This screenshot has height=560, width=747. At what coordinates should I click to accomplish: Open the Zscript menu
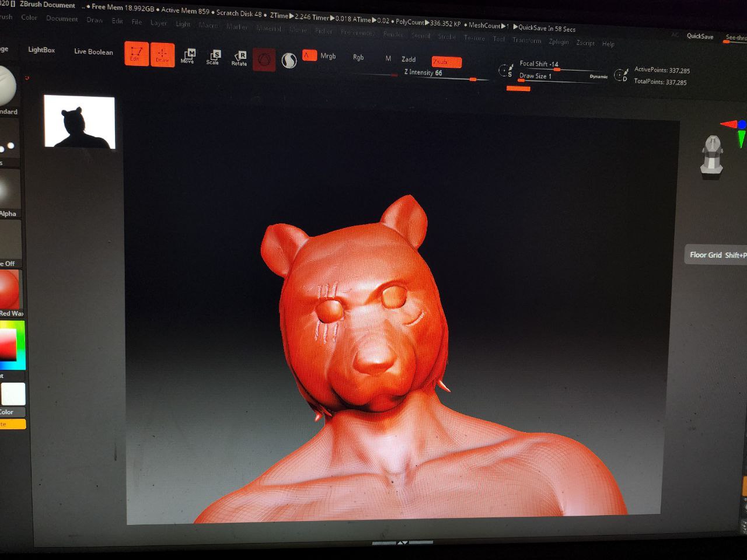coord(585,43)
